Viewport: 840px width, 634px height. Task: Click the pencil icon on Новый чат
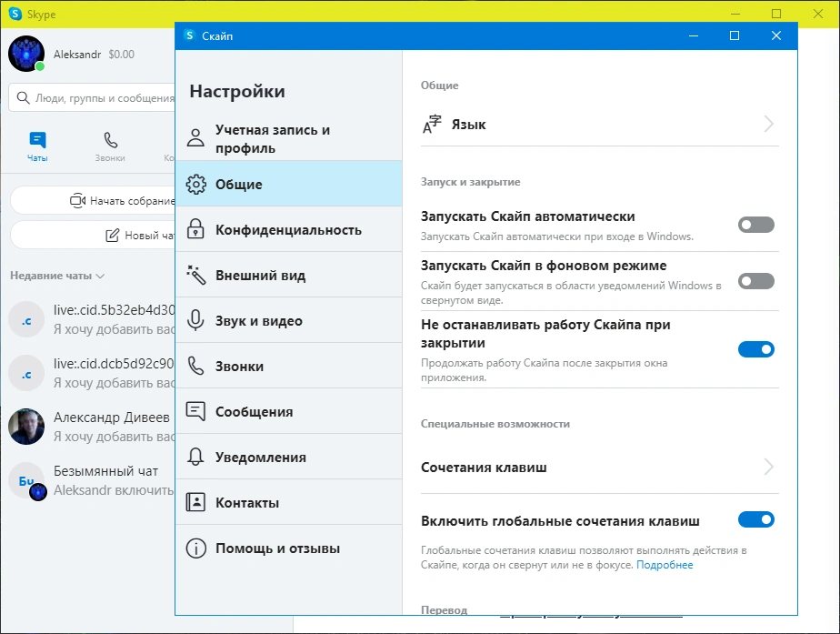(x=112, y=235)
